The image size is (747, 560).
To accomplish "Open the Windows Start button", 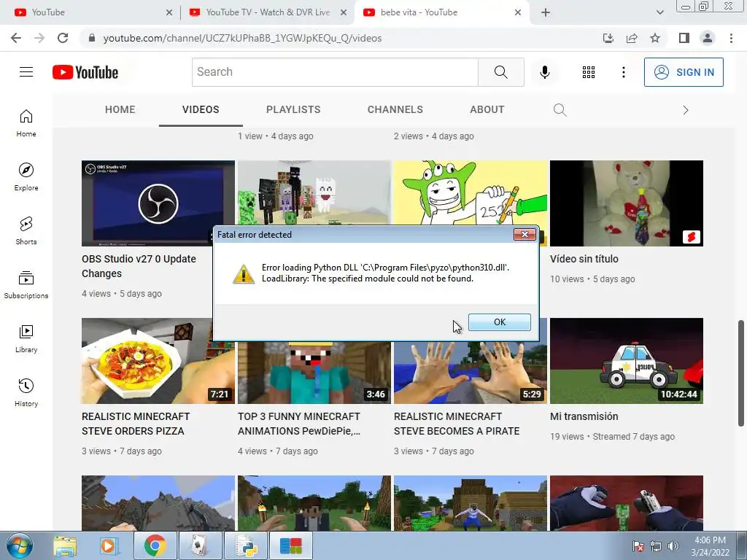I will (20, 545).
